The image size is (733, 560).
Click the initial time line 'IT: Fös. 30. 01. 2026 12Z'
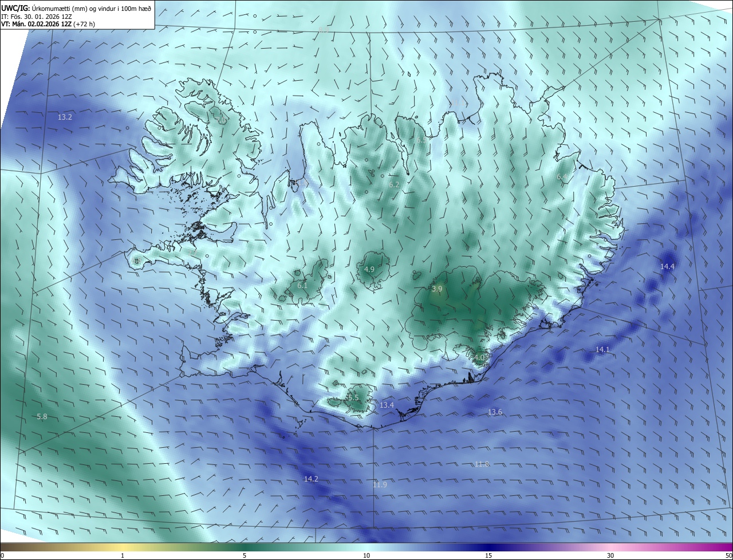[37, 16]
